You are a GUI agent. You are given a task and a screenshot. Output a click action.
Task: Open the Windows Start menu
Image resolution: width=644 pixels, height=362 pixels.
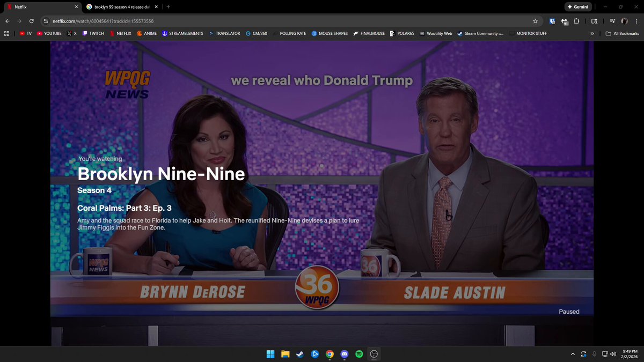tap(270, 354)
